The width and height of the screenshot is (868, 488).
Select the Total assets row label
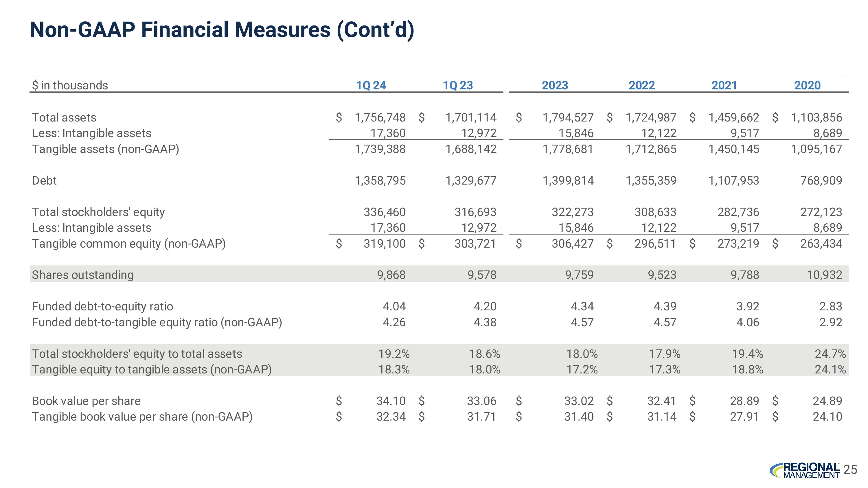tap(64, 117)
